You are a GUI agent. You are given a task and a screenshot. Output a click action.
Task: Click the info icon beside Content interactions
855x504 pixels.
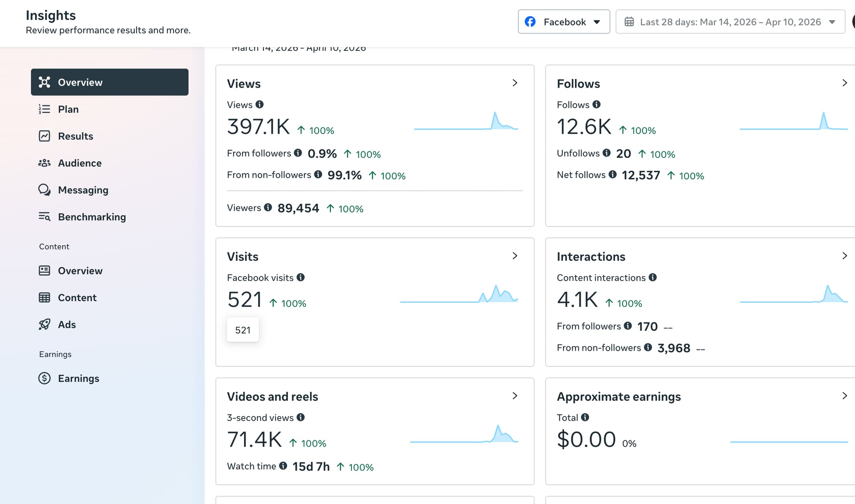click(x=653, y=277)
